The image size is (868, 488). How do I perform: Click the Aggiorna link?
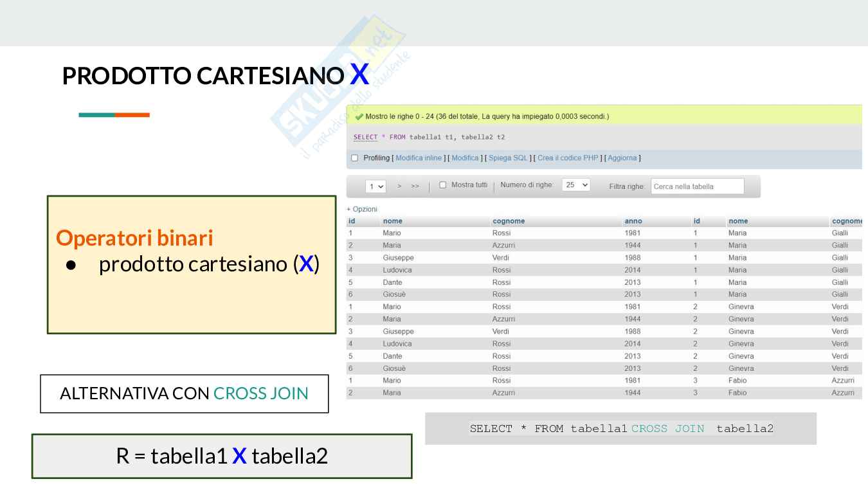coord(622,158)
